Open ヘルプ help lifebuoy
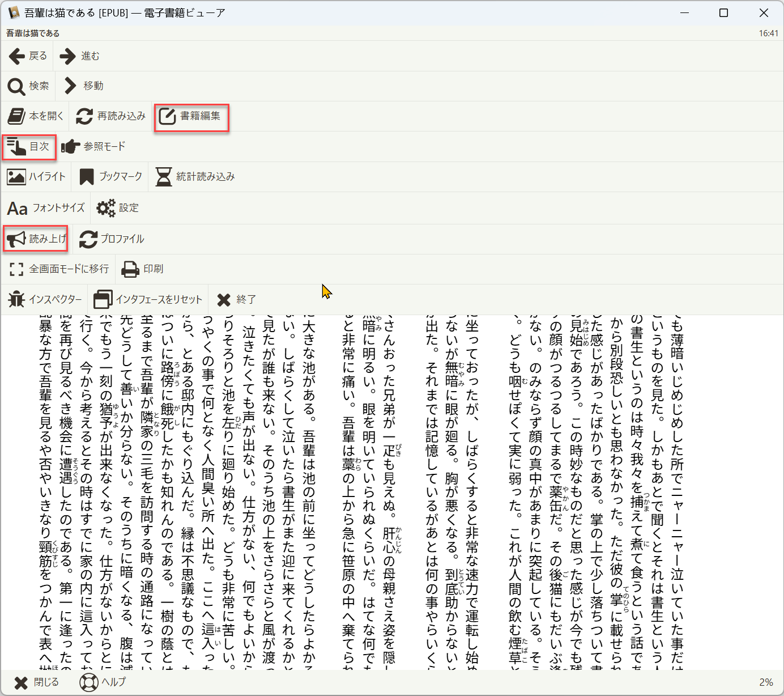784x696 pixels. pyautogui.click(x=103, y=682)
